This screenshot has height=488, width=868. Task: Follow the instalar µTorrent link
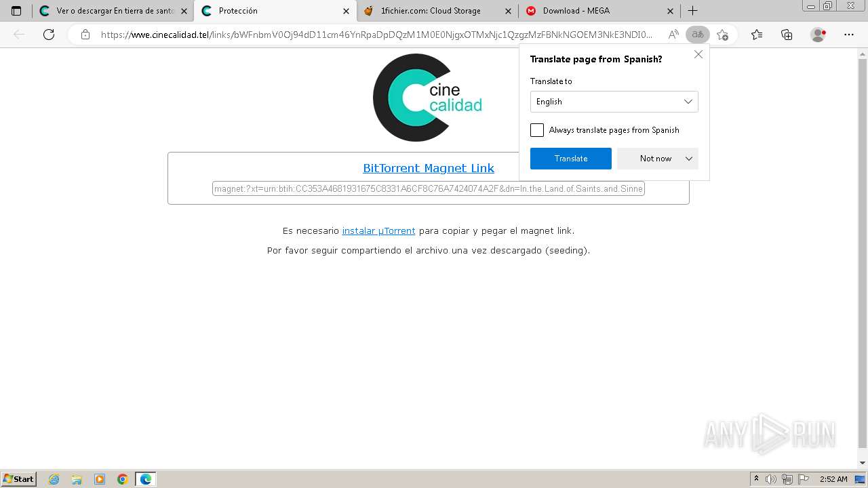(378, 231)
